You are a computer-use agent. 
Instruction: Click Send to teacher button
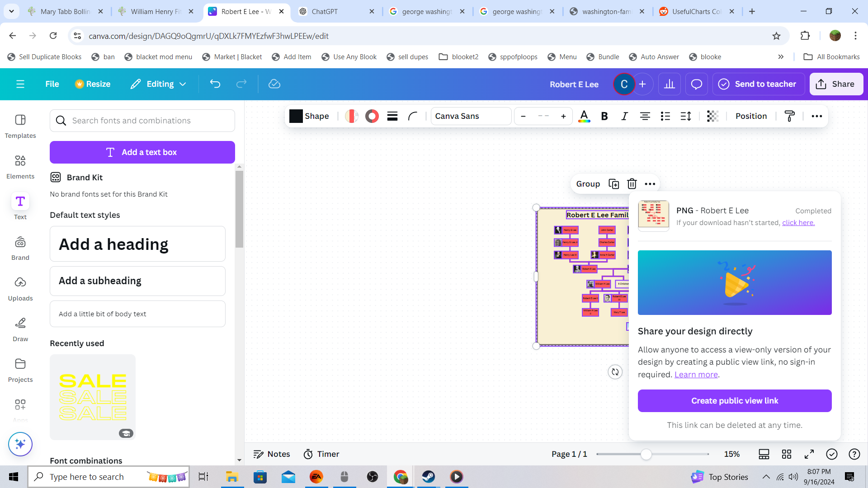[759, 84]
